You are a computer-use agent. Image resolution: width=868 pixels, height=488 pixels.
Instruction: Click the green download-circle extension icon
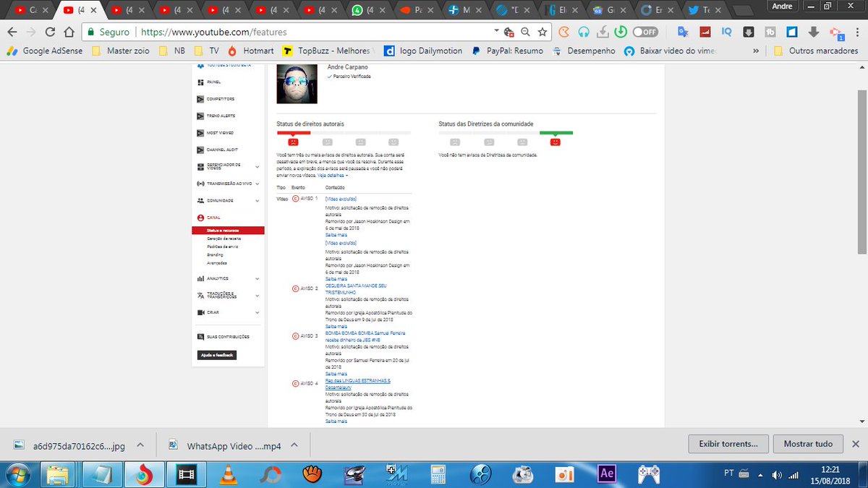[621, 32]
